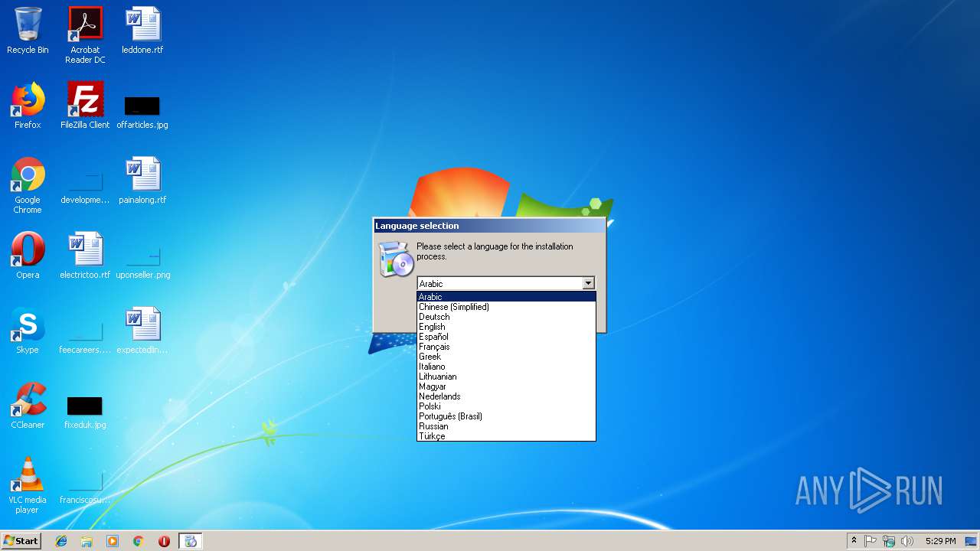This screenshot has height=551, width=980.
Task: Select the offarticles.jpg file
Action: 142,111
